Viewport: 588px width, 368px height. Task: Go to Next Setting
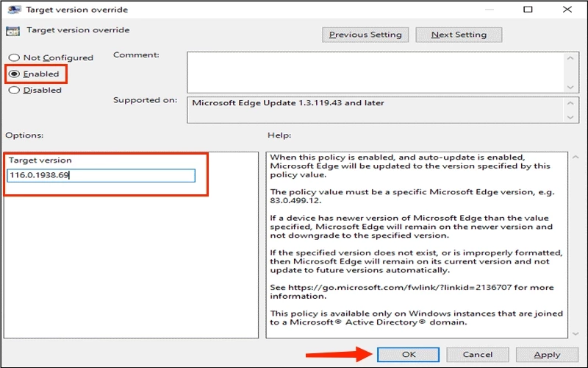tap(459, 35)
